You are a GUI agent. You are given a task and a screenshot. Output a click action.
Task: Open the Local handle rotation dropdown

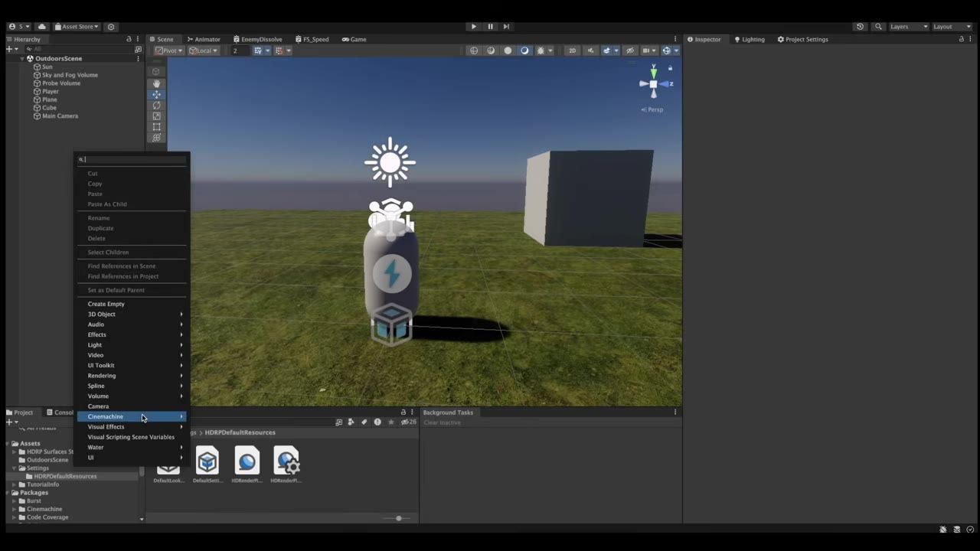[204, 51]
